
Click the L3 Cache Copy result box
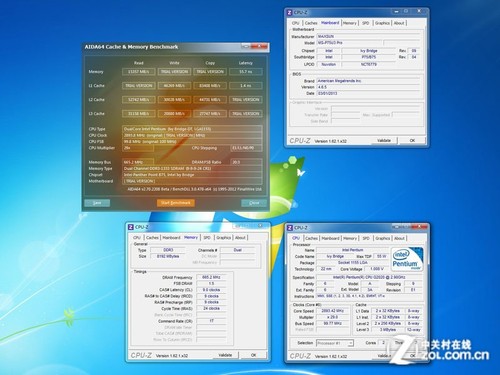[210, 114]
